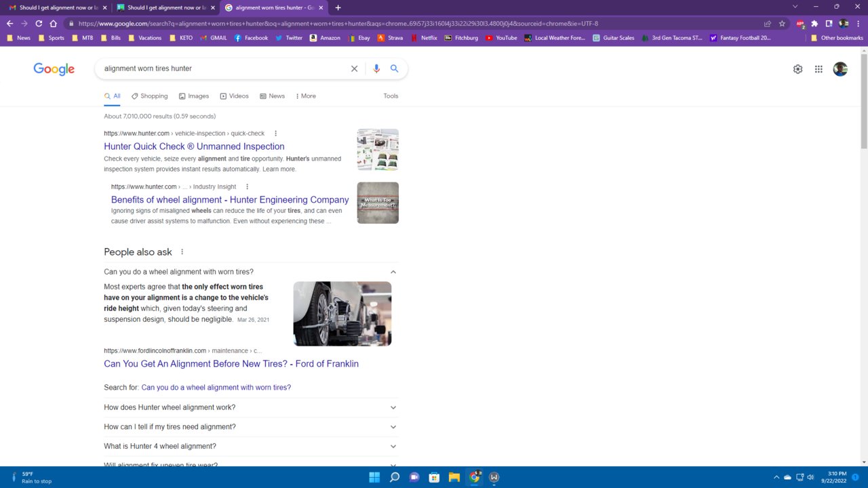The height and width of the screenshot is (488, 868).
Task: Open Other bookmarks folder
Action: [837, 38]
